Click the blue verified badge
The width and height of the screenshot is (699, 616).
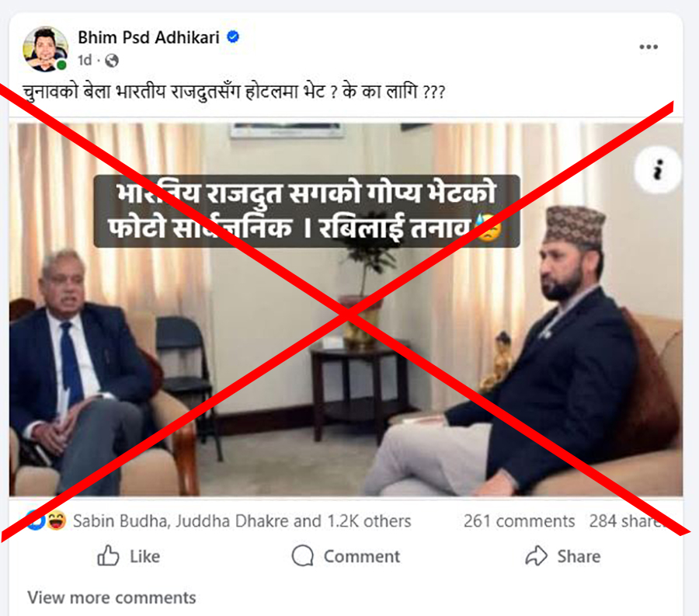point(233,37)
